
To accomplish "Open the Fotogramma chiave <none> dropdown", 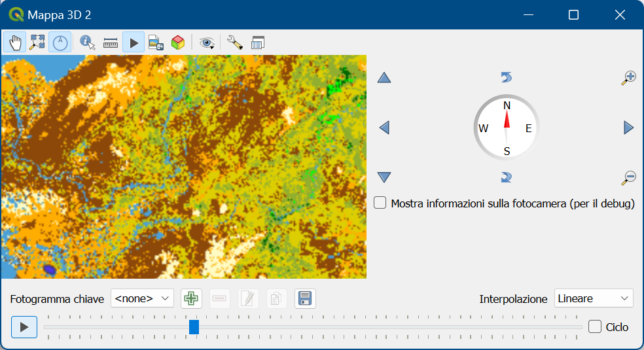I will [x=142, y=298].
